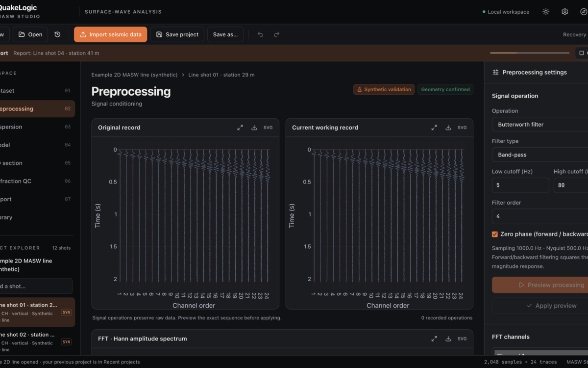The width and height of the screenshot is (588, 368).
Task: Go to the Report step 07
Action: click(37, 199)
